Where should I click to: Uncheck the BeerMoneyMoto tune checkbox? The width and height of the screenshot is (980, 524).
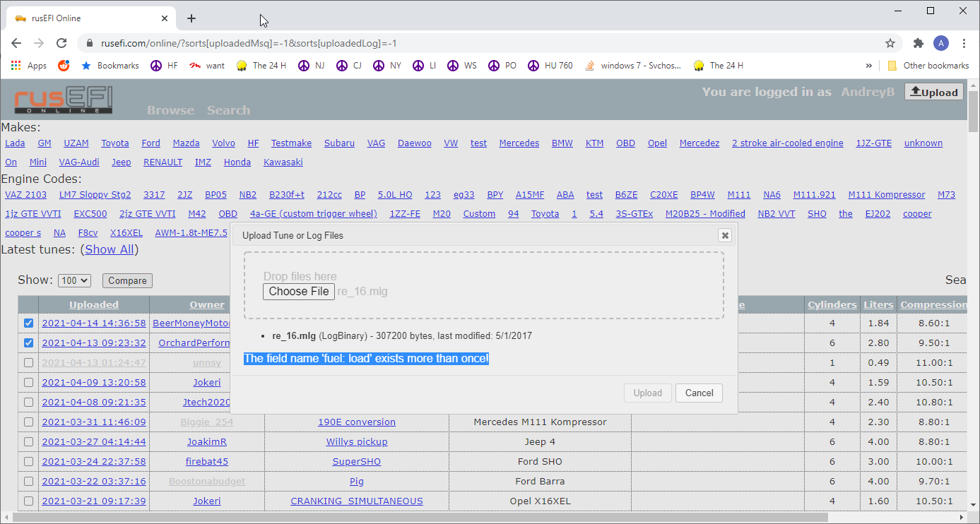click(28, 323)
